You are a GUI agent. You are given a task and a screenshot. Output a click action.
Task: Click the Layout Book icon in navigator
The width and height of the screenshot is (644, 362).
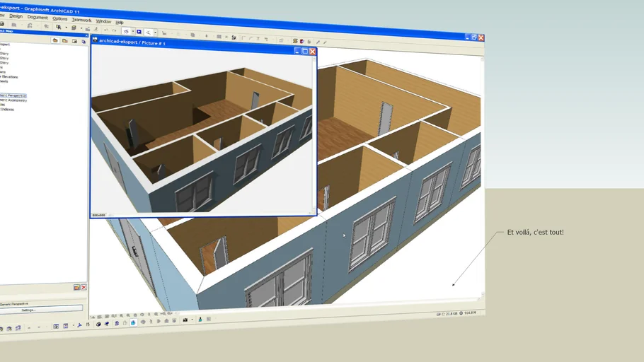tap(74, 41)
